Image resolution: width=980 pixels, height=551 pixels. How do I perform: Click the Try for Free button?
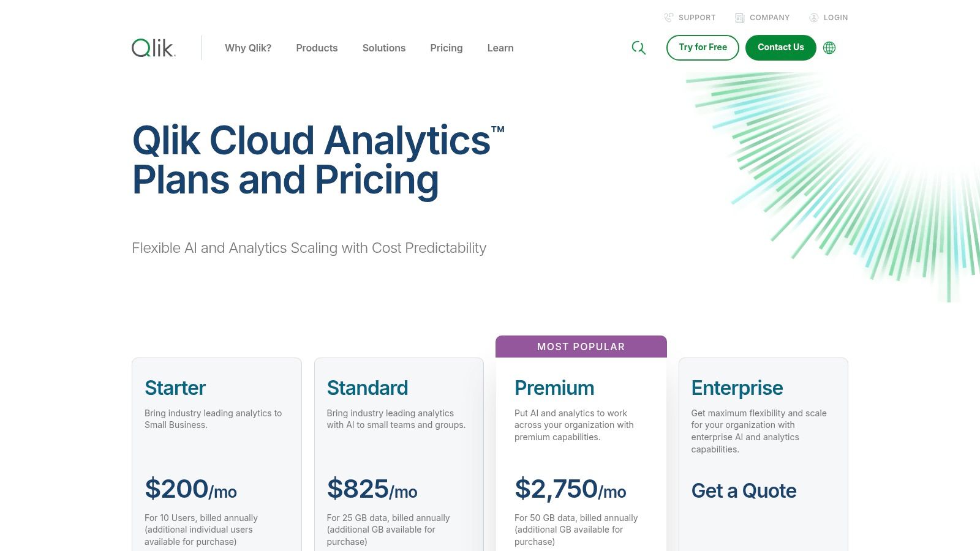click(x=703, y=47)
